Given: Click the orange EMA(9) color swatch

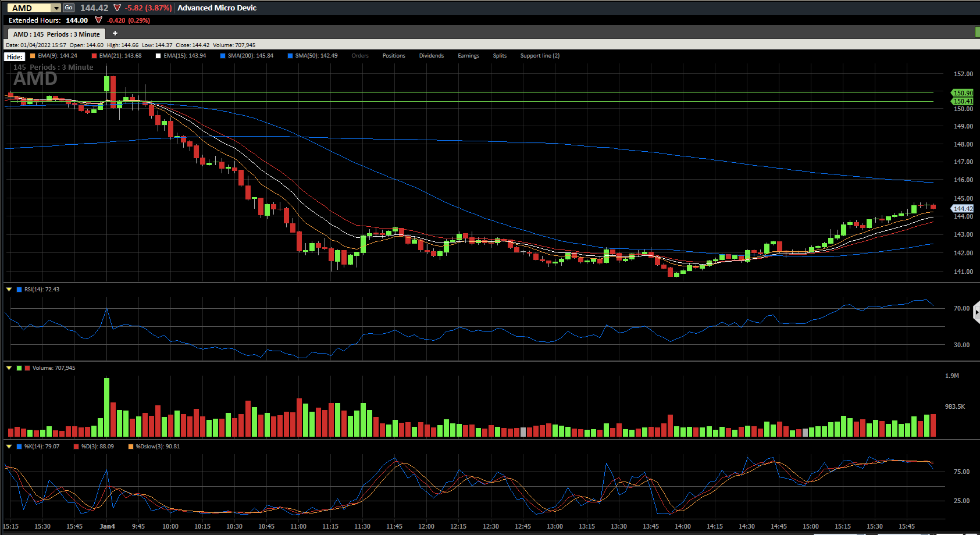Looking at the screenshot, I should 33,56.
